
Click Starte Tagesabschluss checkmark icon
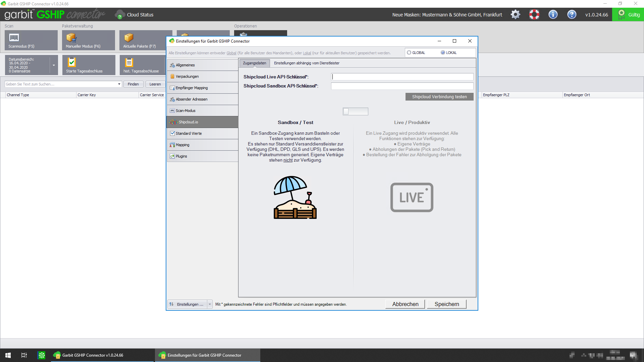click(x=72, y=62)
